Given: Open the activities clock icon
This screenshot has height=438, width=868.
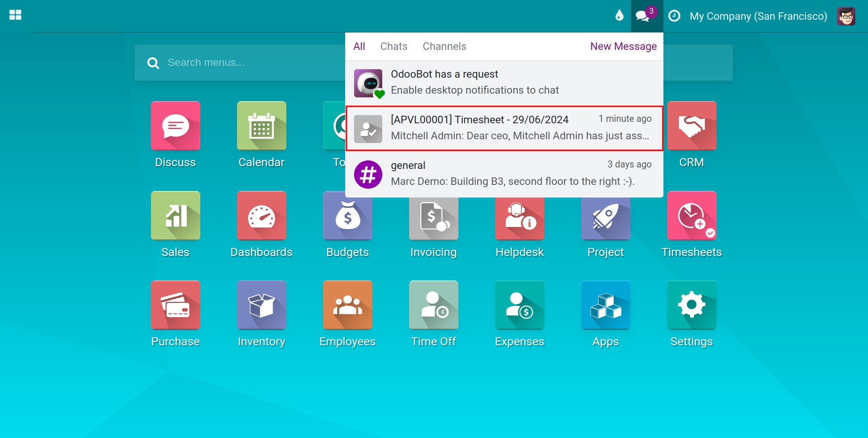Looking at the screenshot, I should 674,16.
